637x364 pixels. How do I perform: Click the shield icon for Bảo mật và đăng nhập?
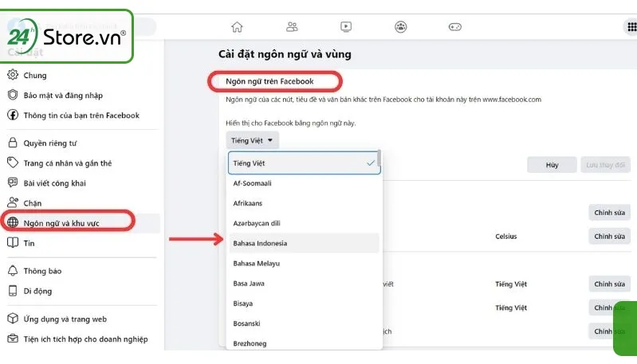[13, 96]
